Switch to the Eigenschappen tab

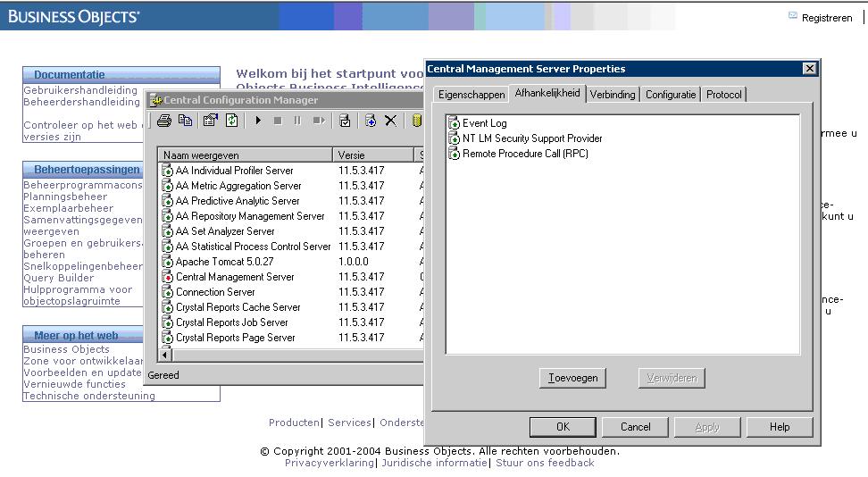tap(471, 95)
